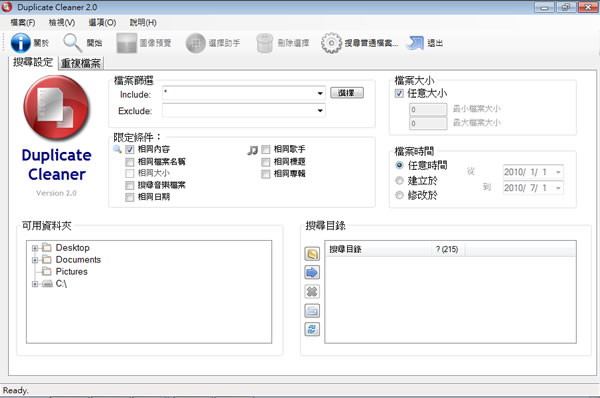Click the yellow folder button beside 搜尋目錄 list
This screenshot has height=398, width=600.
(312, 254)
